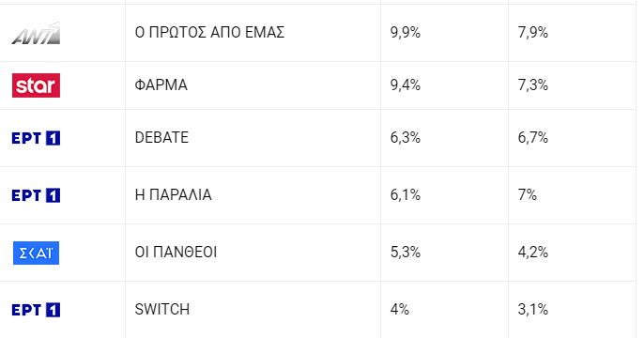Viewport: 644px width, 338px height.
Task: Click the ANT1 channel logo
Action: [36, 33]
